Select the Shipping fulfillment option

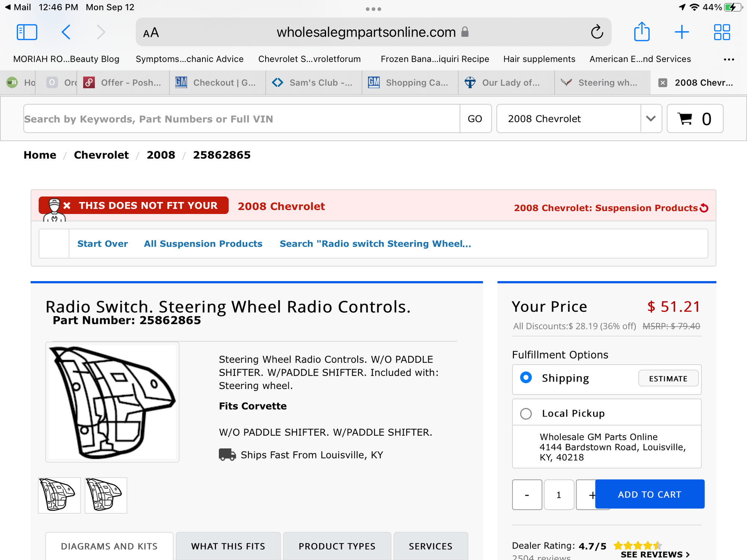(526, 378)
